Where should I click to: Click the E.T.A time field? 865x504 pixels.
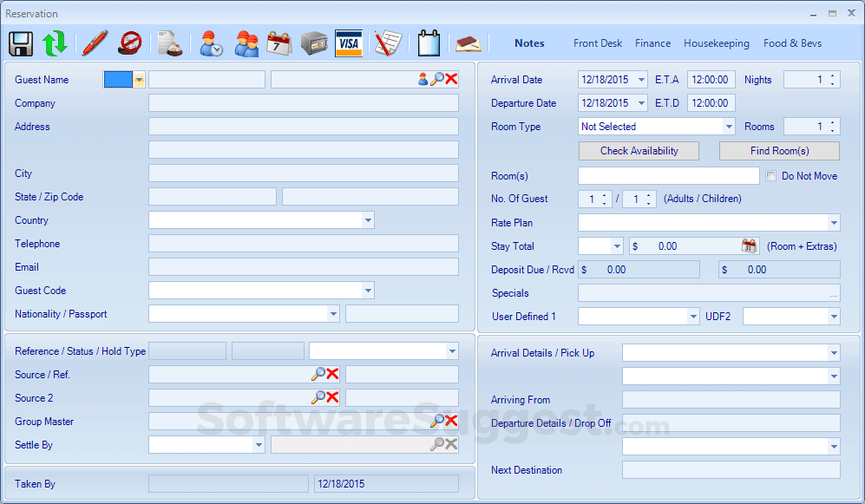coord(711,80)
